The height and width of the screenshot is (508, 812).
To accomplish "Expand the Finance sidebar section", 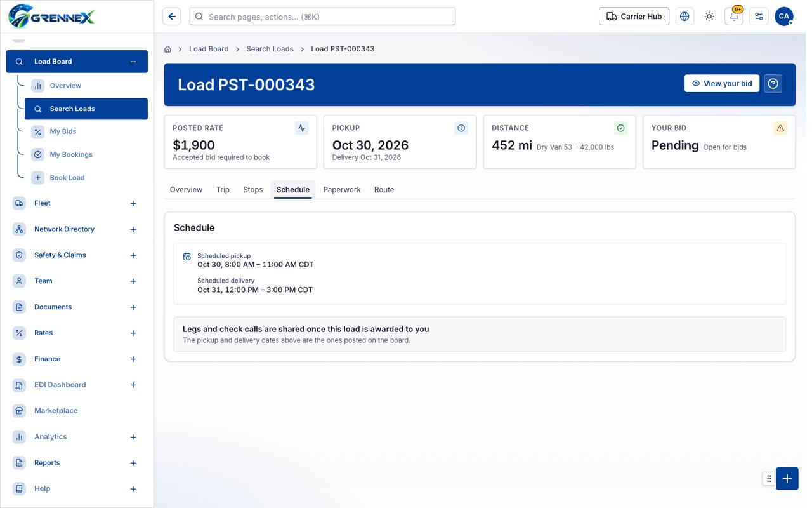I will coord(133,359).
